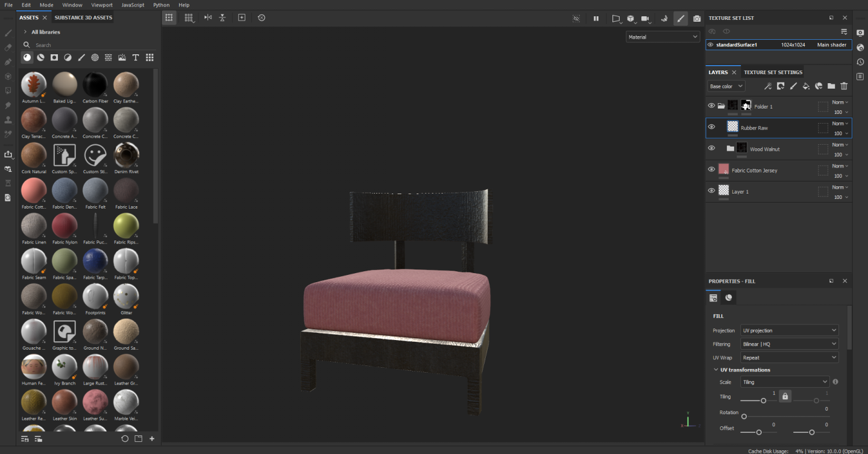Open the History panel icon on right dock
The height and width of the screenshot is (454, 868).
860,62
